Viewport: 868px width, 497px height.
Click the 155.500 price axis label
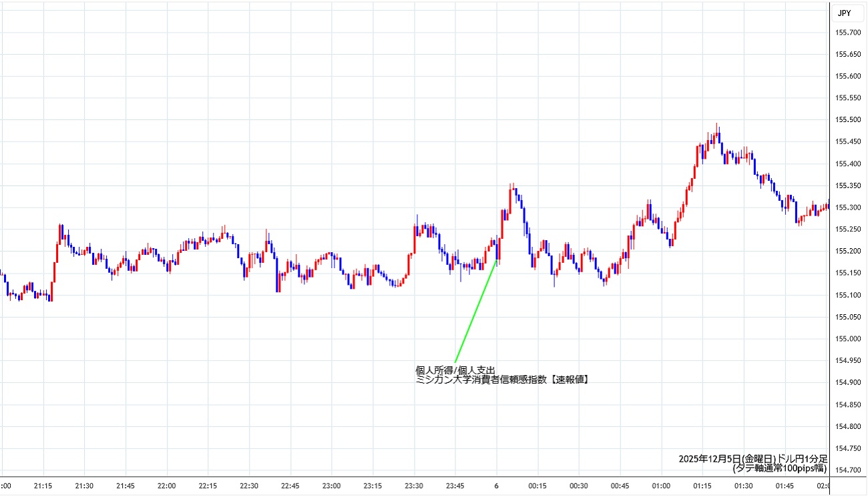pyautogui.click(x=849, y=120)
